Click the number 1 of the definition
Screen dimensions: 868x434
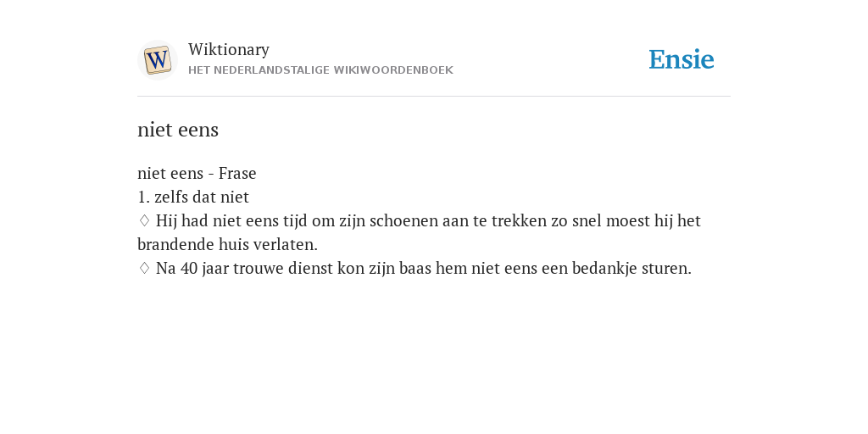pyautogui.click(x=143, y=197)
